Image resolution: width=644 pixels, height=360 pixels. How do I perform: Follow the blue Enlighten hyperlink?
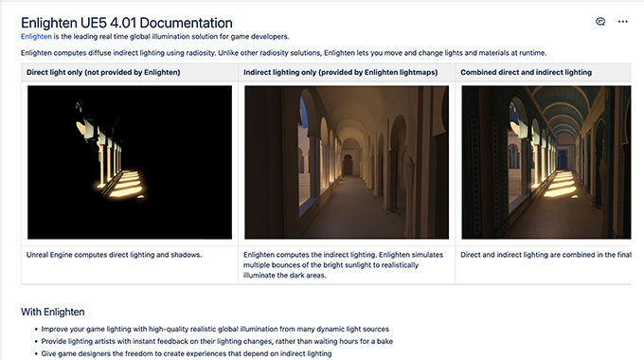(36, 37)
